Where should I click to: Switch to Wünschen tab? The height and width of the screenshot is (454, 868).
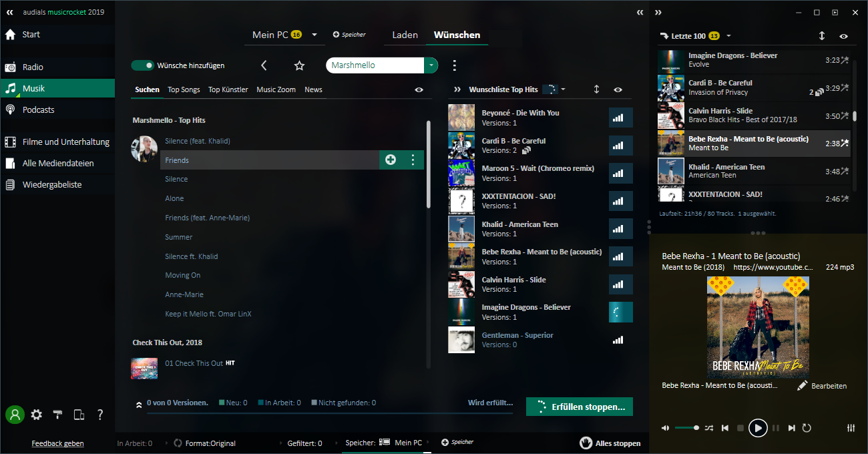(x=457, y=35)
